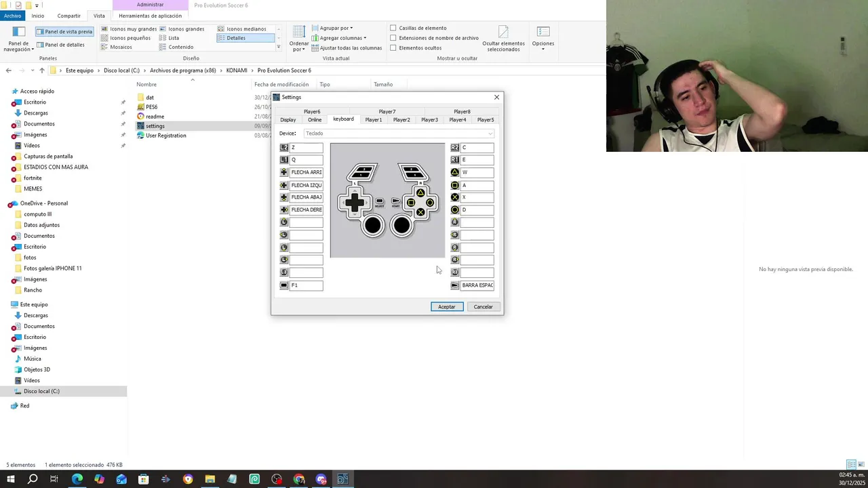Open File Explorer from the taskbar

(x=210, y=479)
